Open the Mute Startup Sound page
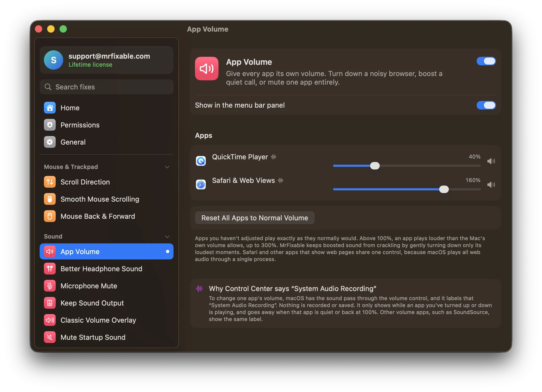The height and width of the screenshot is (392, 542). [x=107, y=337]
